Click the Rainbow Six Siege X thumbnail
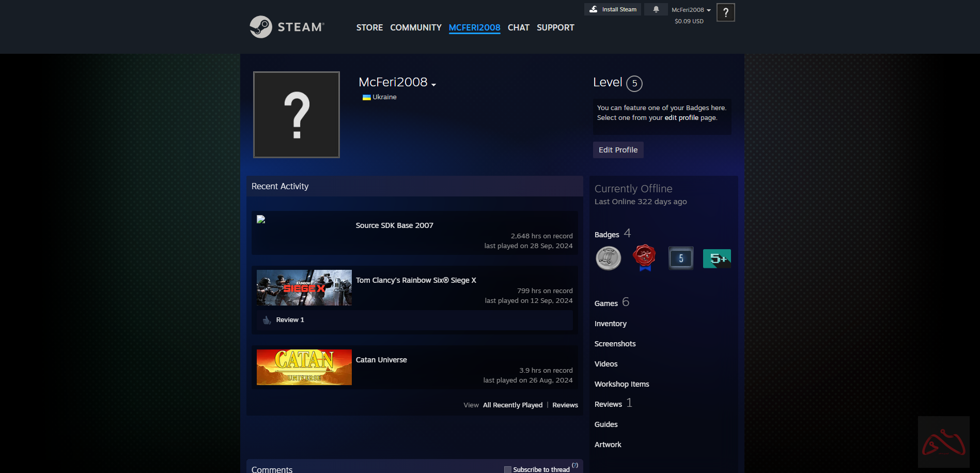 click(x=304, y=287)
